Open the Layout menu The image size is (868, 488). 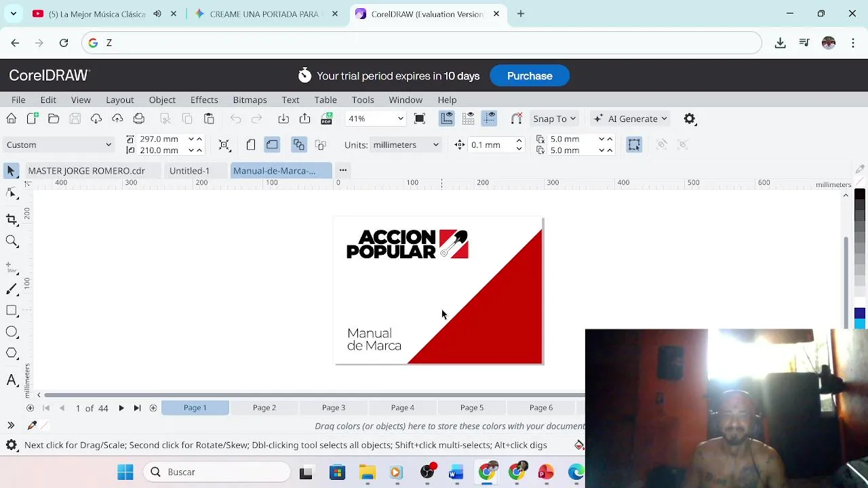pyautogui.click(x=120, y=100)
